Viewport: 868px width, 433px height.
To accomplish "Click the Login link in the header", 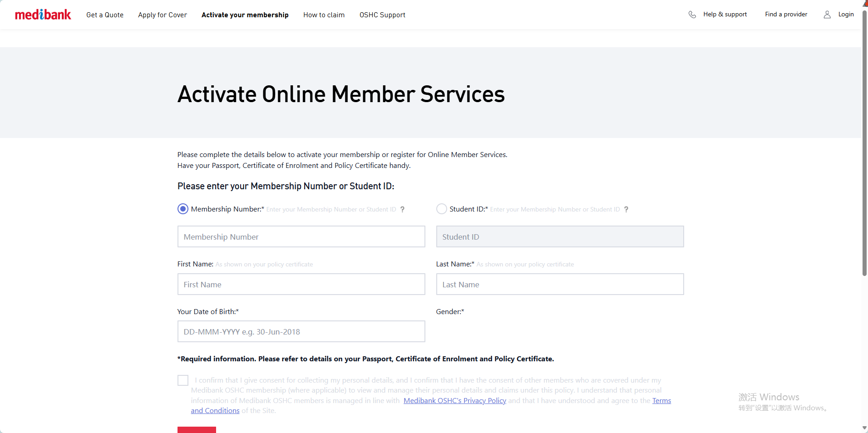I will 846,15.
